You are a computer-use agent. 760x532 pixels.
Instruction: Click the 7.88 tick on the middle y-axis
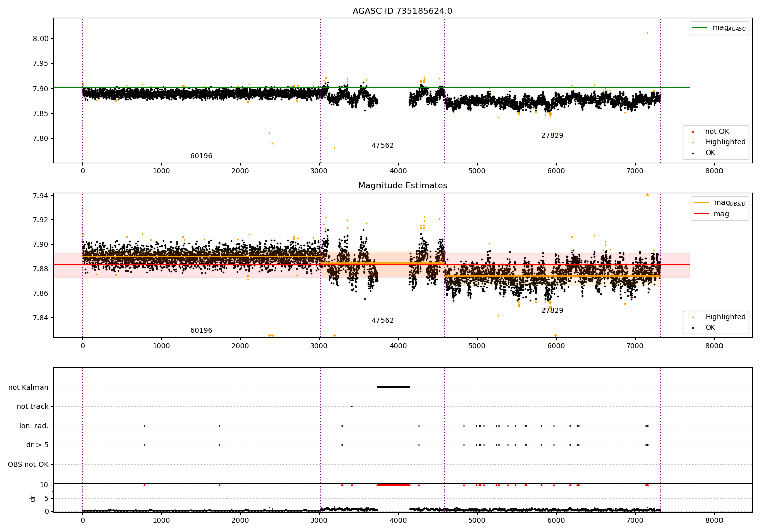41,269
